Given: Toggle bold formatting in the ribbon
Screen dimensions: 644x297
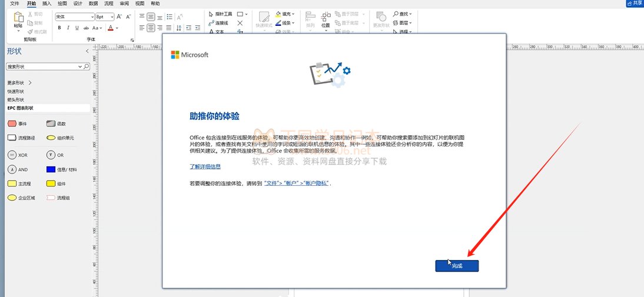Looking at the screenshot, I should point(59,28).
